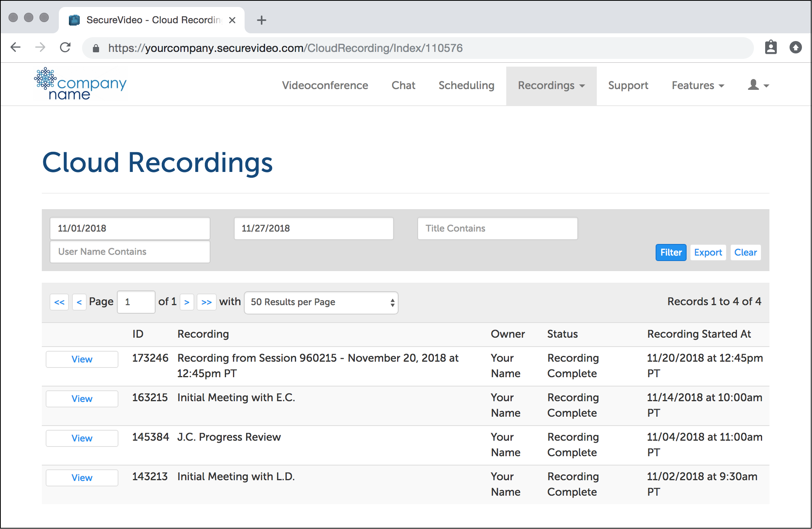Close the SecureVideo Cloud Recording tab
This screenshot has height=529, width=812.
(x=232, y=20)
